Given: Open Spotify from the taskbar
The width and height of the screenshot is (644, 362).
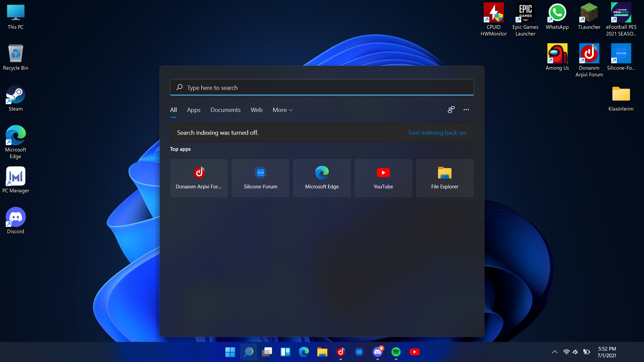Looking at the screenshot, I should (x=396, y=352).
